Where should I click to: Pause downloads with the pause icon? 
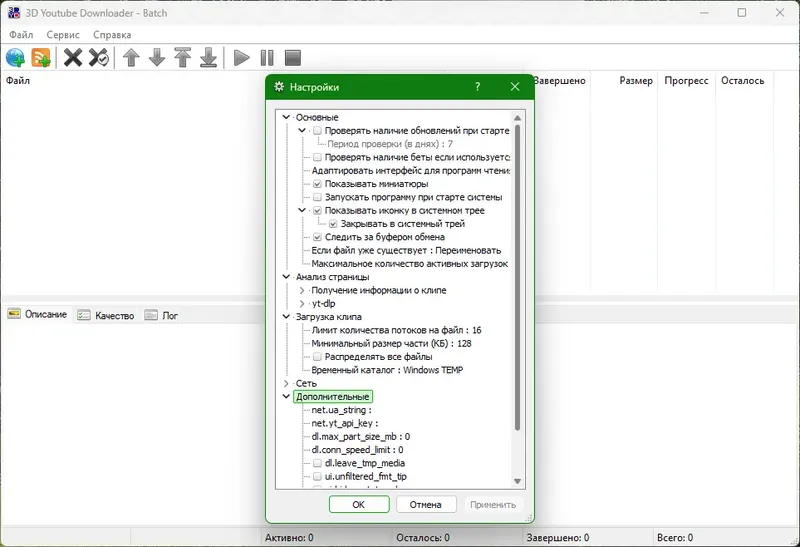267,58
